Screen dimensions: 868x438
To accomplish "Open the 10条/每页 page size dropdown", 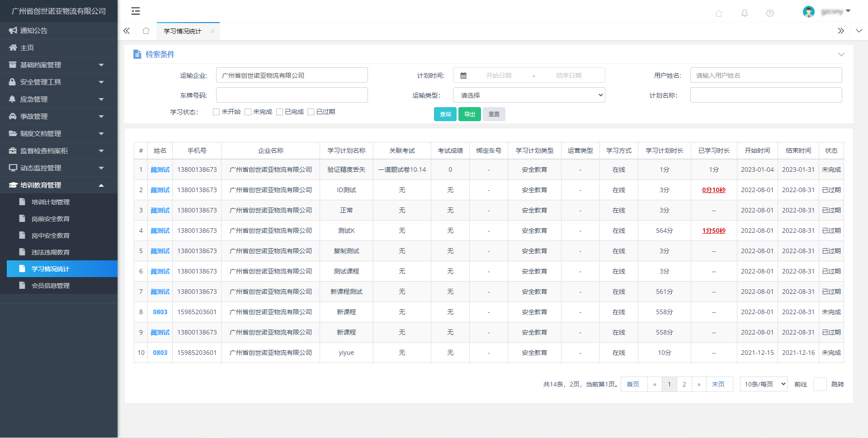I will point(763,384).
